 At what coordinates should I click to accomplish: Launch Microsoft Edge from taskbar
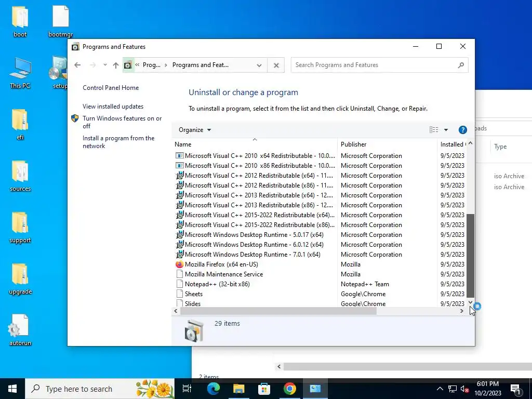point(214,389)
